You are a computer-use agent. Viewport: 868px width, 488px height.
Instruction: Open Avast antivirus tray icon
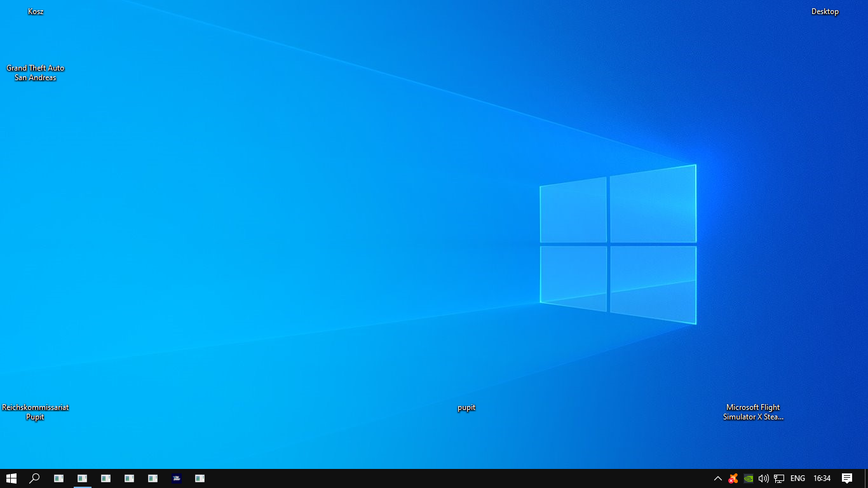pyautogui.click(x=733, y=478)
